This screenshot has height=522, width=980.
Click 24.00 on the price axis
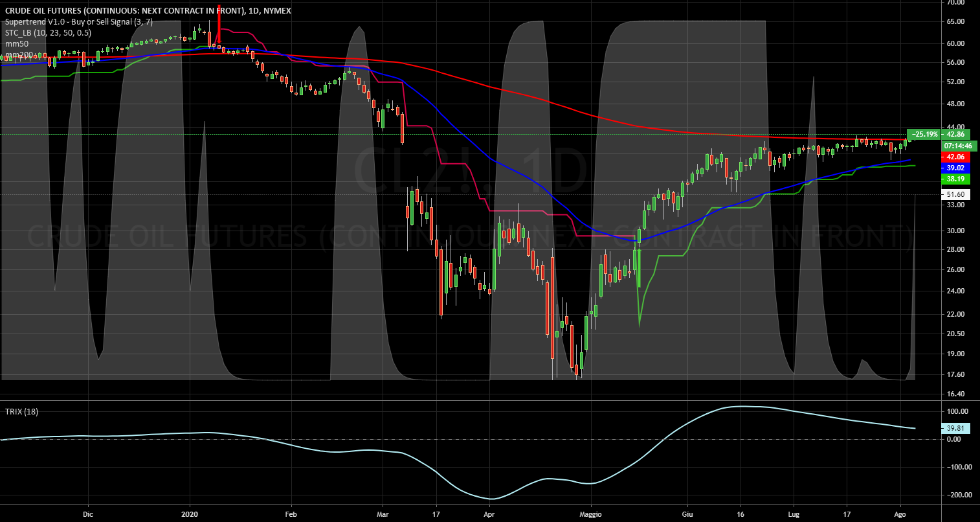coord(956,291)
